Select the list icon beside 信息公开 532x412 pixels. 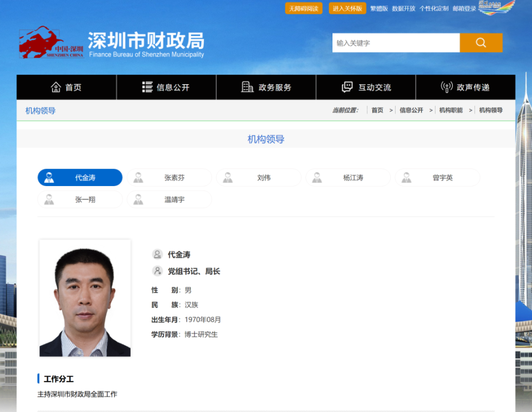[147, 86]
